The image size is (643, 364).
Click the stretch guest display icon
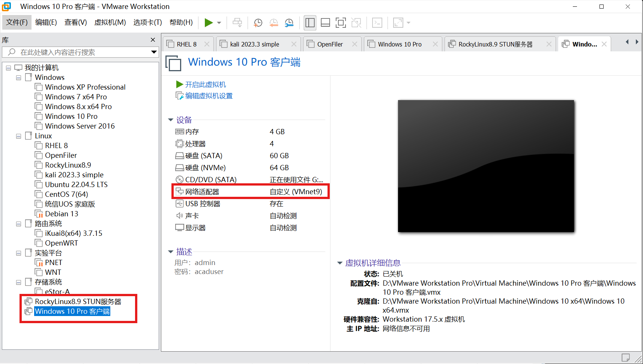[x=398, y=23]
